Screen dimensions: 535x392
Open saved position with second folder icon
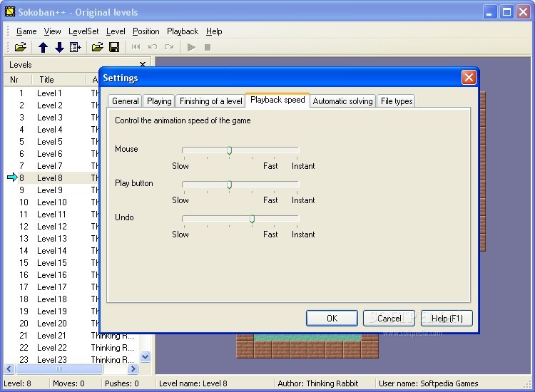pyautogui.click(x=98, y=47)
